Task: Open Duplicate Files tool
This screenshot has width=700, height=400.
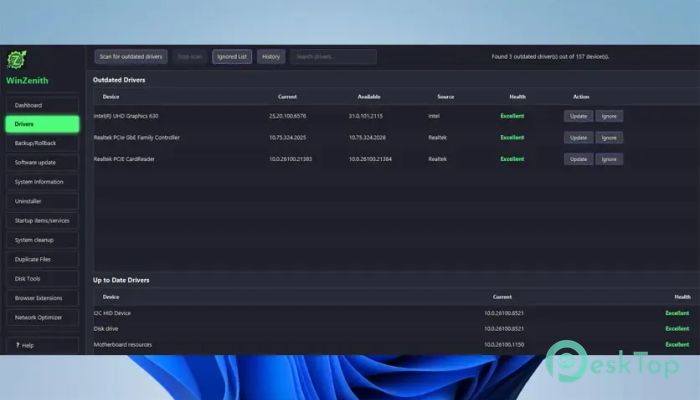Action: click(x=42, y=259)
